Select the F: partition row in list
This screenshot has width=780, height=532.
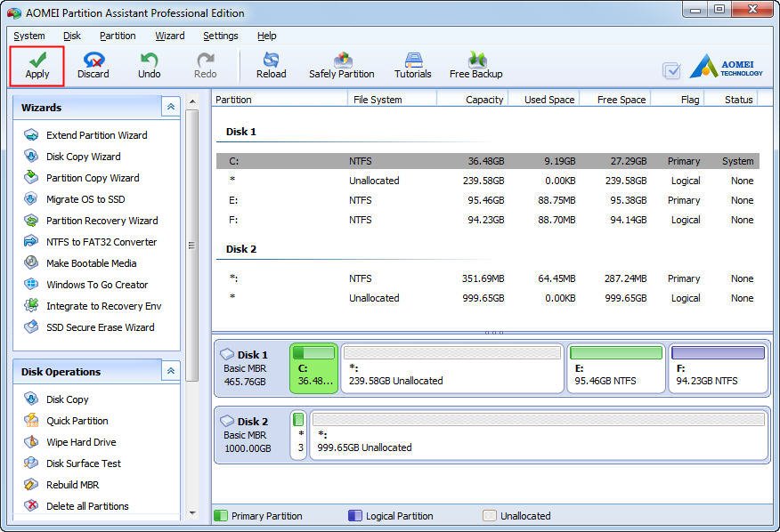click(488, 220)
